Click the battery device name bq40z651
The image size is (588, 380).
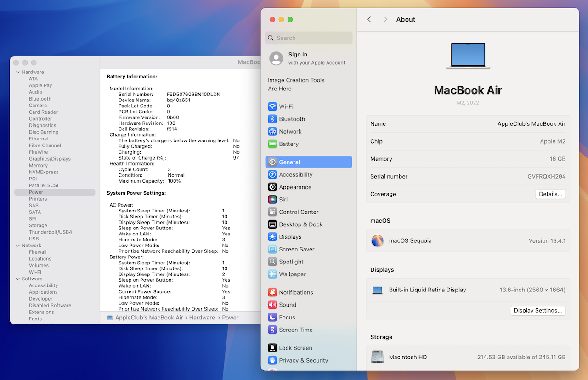click(x=179, y=100)
